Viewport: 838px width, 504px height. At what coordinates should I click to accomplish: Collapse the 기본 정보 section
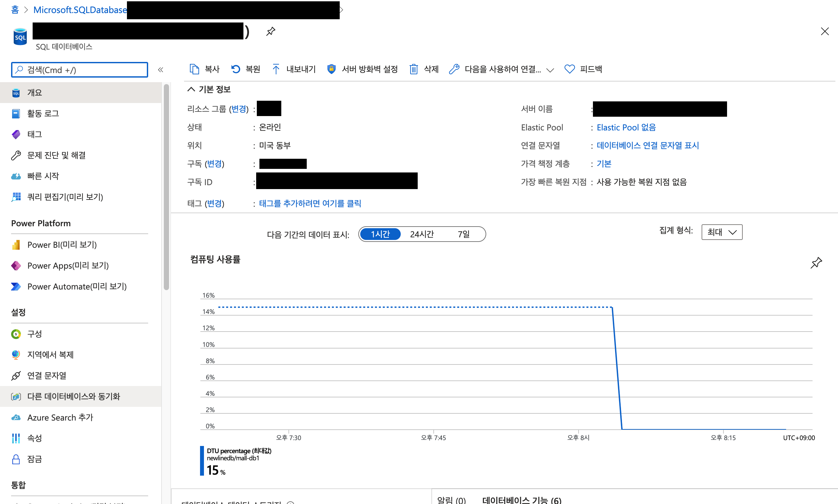tap(192, 89)
